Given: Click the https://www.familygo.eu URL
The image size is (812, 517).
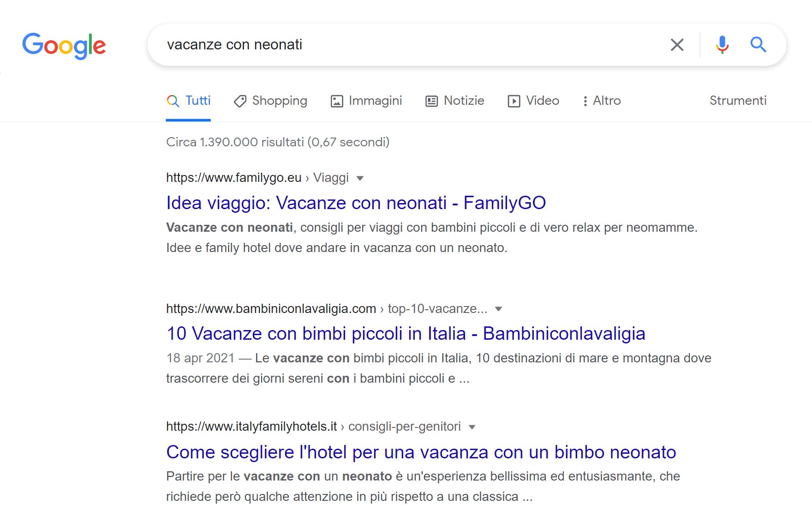Looking at the screenshot, I should (x=234, y=178).
